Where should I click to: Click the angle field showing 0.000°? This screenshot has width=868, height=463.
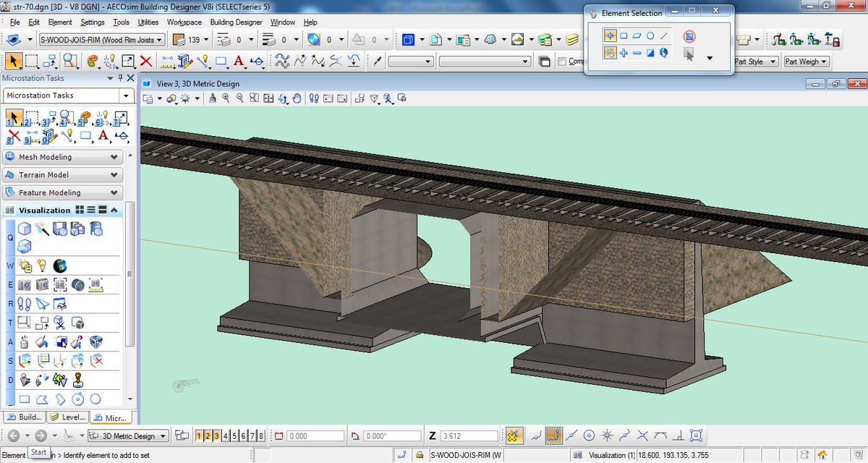click(391, 436)
